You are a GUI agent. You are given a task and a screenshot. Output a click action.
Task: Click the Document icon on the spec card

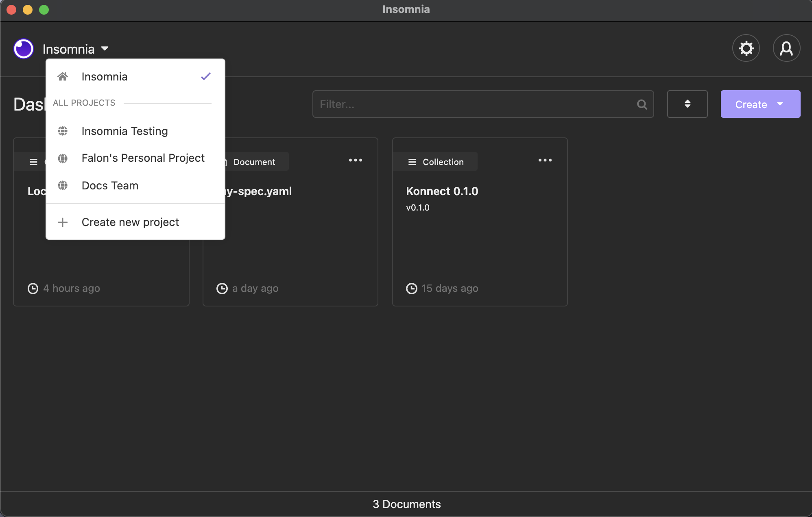[226, 161]
